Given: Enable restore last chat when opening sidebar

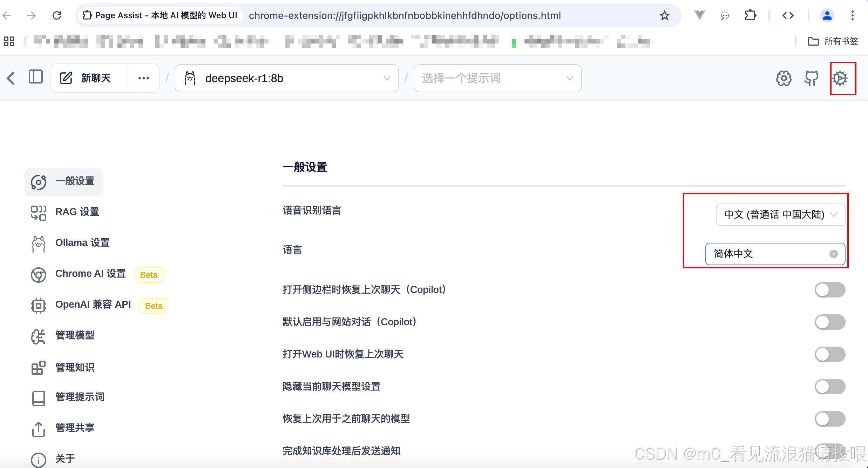Looking at the screenshot, I should pos(829,290).
